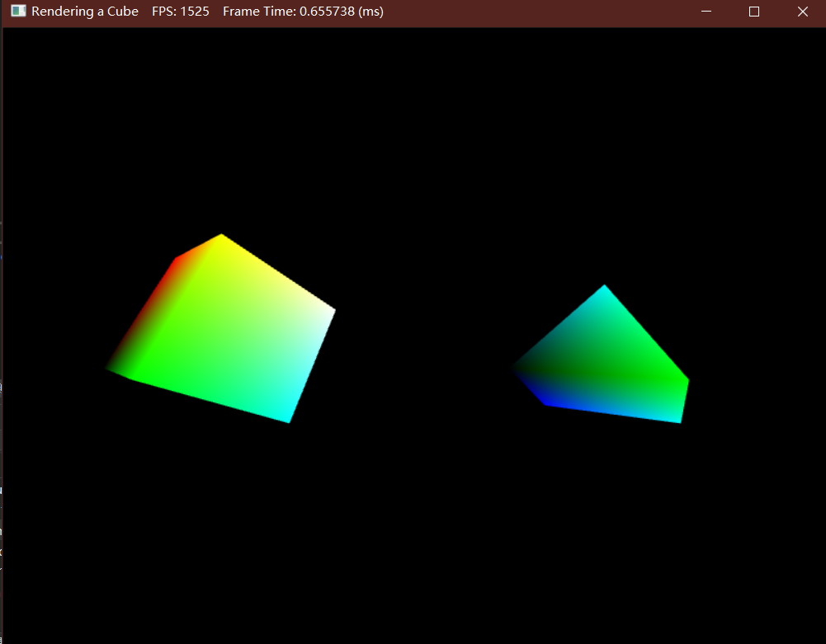Maximize the Rendering a Cube window
The height and width of the screenshot is (644, 826).
753,12
